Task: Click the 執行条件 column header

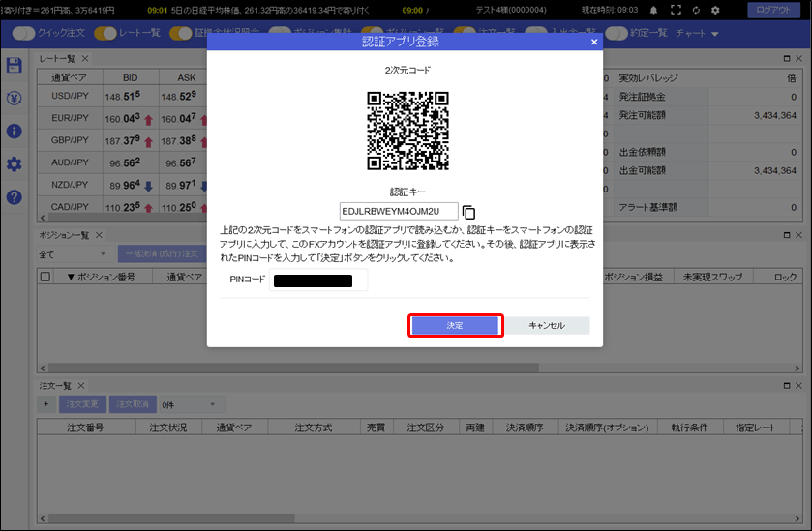Action: click(690, 428)
